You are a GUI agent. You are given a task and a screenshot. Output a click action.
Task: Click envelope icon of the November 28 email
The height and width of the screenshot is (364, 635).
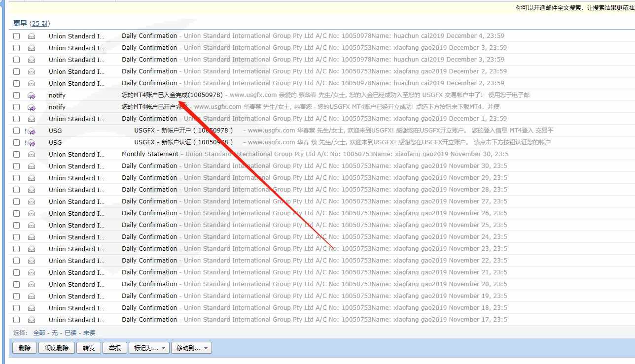[32, 190]
